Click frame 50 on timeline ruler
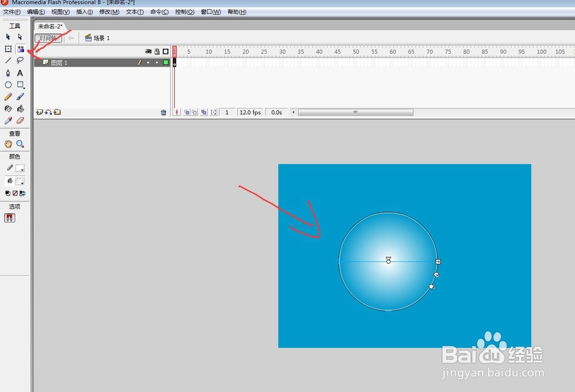The image size is (575, 392). click(x=356, y=52)
